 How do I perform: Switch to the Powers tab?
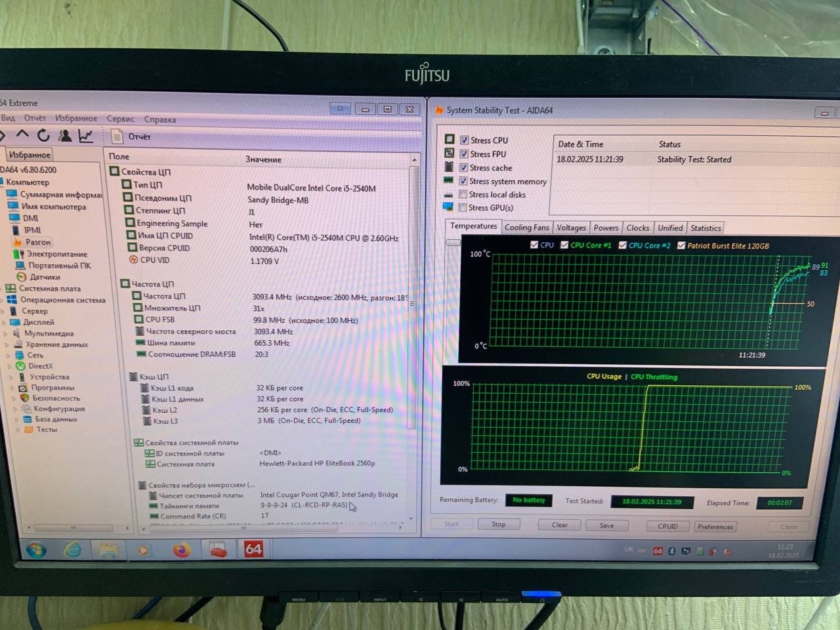tap(606, 228)
